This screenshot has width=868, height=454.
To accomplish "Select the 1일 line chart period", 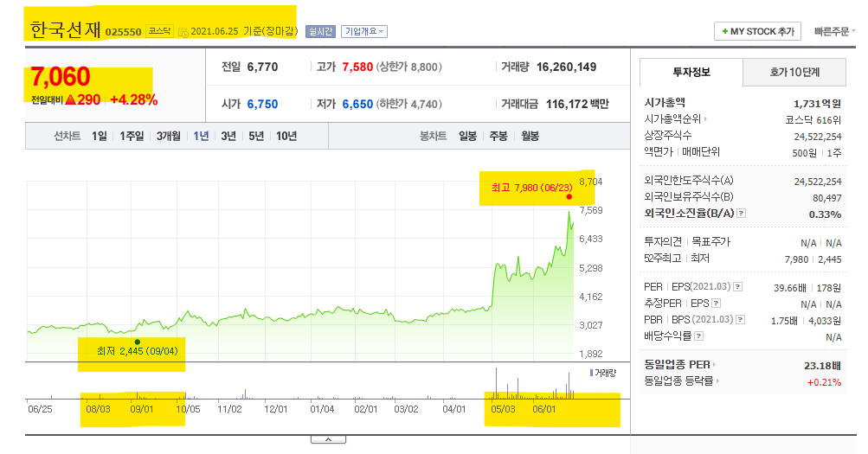I will click(x=100, y=136).
